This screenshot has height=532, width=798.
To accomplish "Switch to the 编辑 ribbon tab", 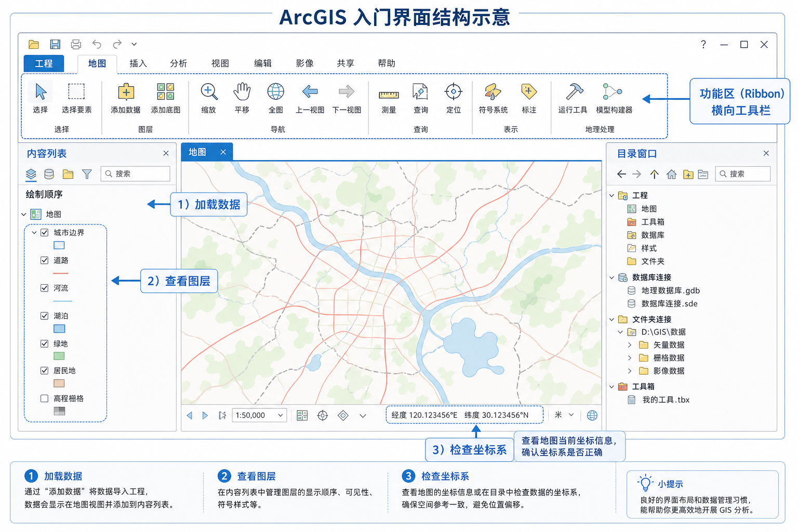I will pos(263,63).
